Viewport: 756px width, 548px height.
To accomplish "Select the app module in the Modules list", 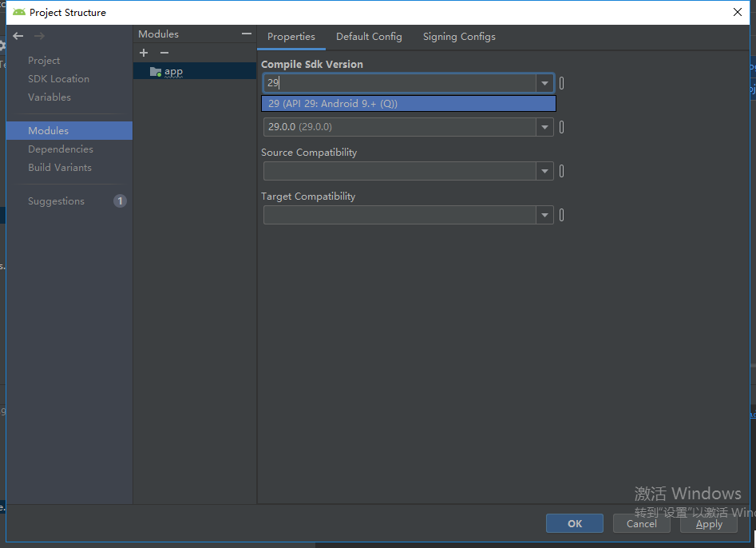I will [172, 70].
